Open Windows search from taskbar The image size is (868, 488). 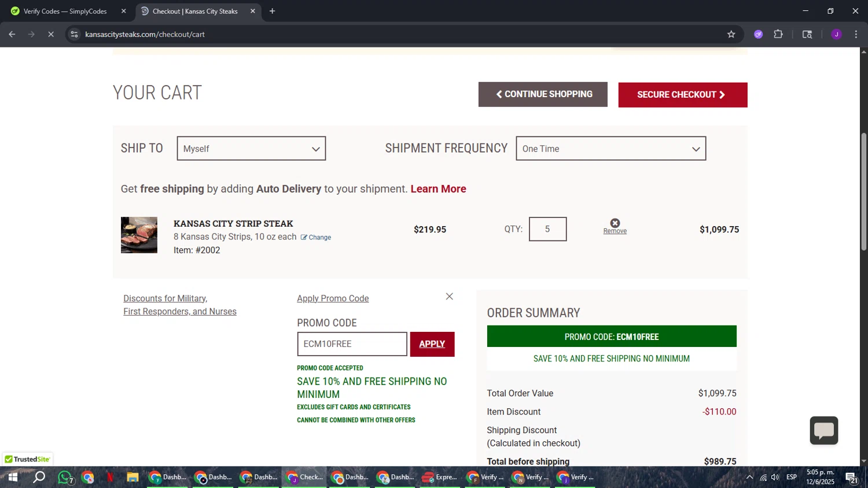[39, 477]
